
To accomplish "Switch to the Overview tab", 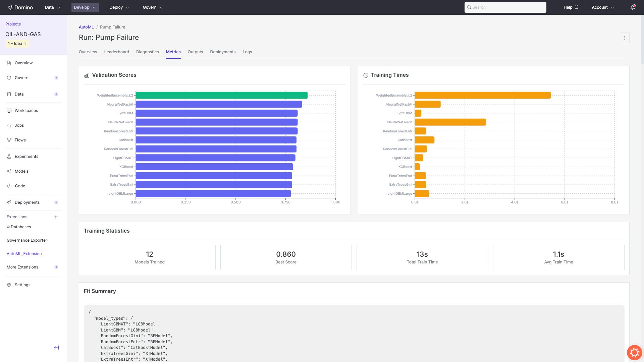I will point(88,52).
